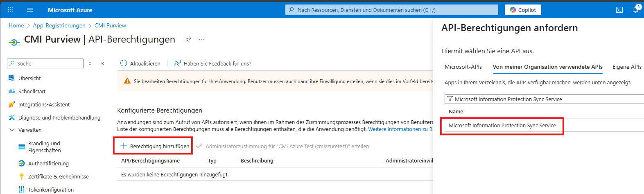Screen dimensions: 644x194
Task: Click the 'API-Berechtigungen anfordern' heading
Action: coord(510,28)
